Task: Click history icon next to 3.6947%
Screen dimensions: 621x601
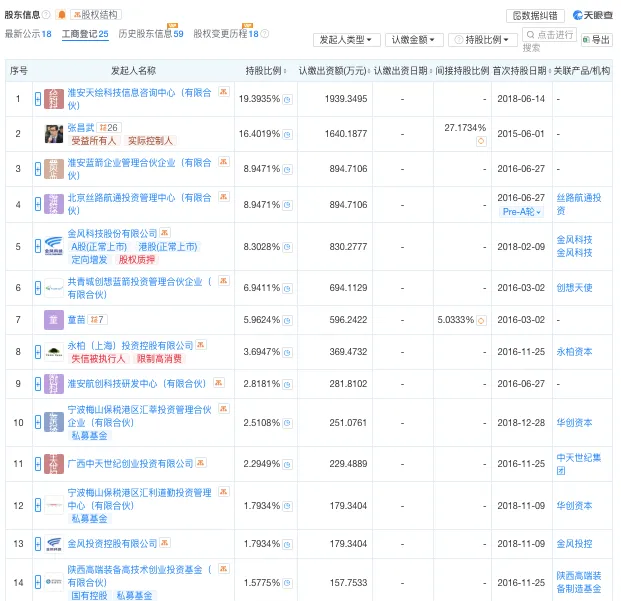Action: point(288,352)
